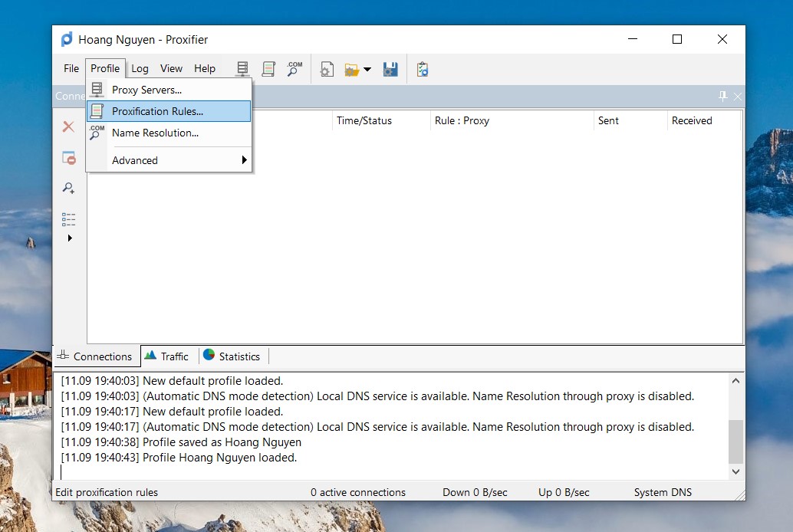This screenshot has height=532, width=793.
Task: Click the Rule : Proxy column header
Action: 462,120
